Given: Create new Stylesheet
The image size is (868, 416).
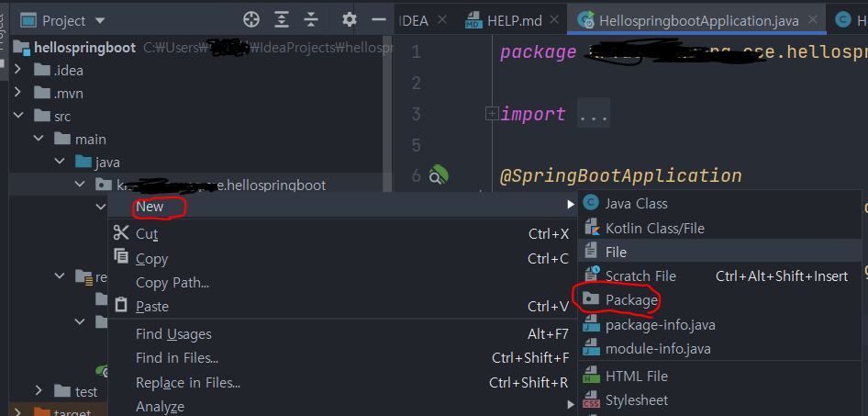Looking at the screenshot, I should [x=719, y=400].
